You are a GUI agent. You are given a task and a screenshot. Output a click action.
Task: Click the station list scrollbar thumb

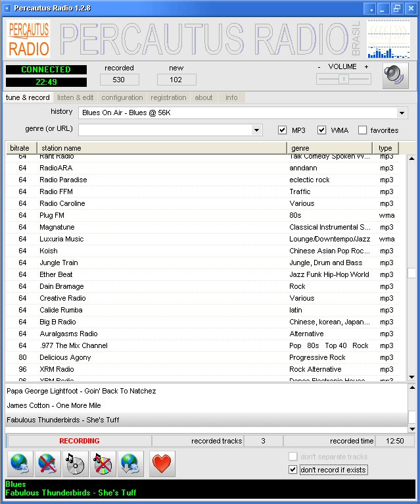(x=411, y=273)
